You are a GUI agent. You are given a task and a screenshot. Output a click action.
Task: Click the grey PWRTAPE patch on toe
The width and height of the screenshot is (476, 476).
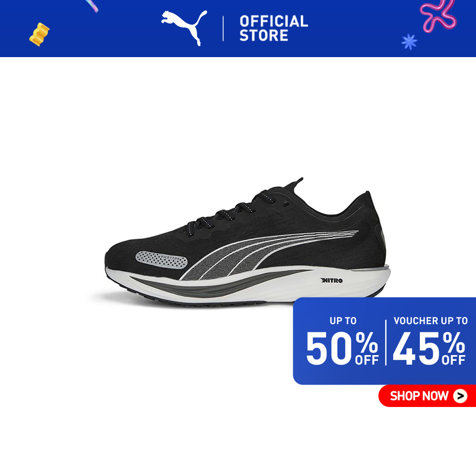161,259
